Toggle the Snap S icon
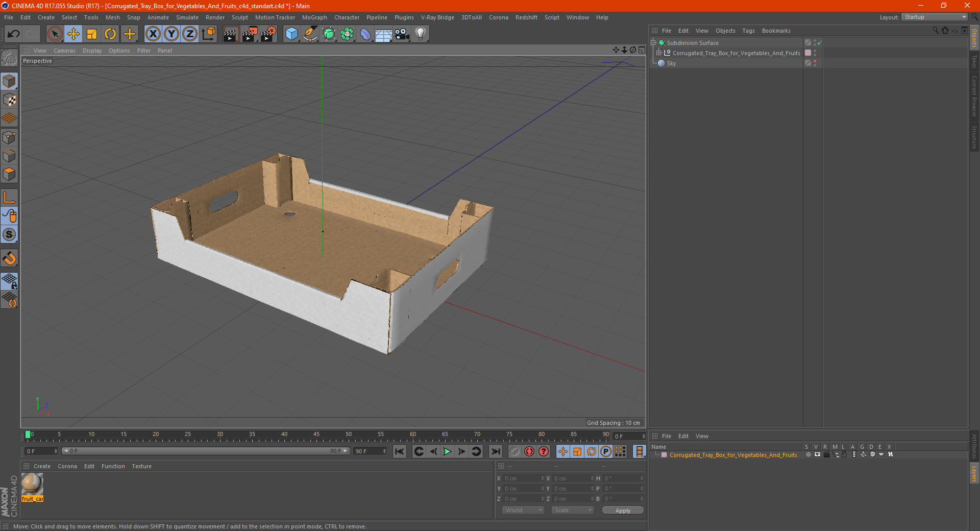 (9, 234)
